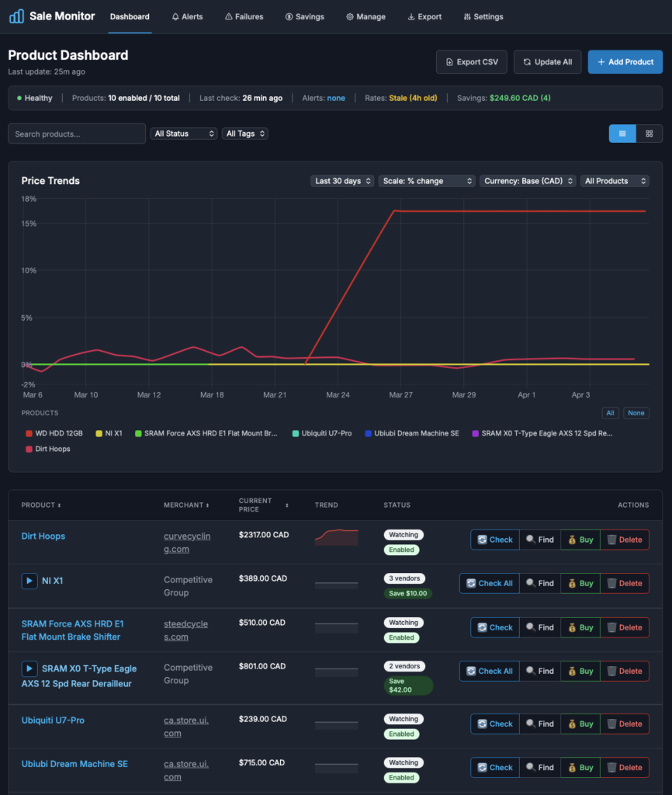
Task: Open the Failures section
Action: tap(244, 16)
